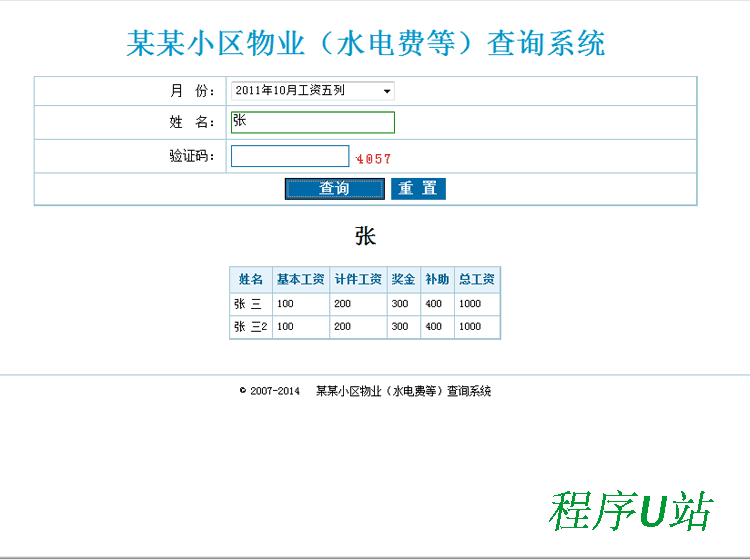
Task: Click the green 程序U站 watermark logo
Action: pyautogui.click(x=630, y=511)
